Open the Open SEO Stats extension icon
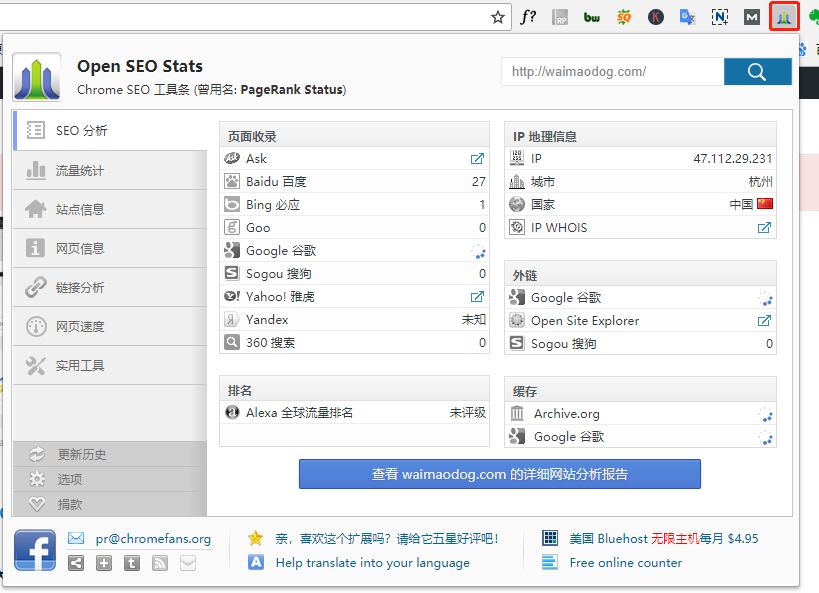The height and width of the screenshot is (593, 819). 784,16
